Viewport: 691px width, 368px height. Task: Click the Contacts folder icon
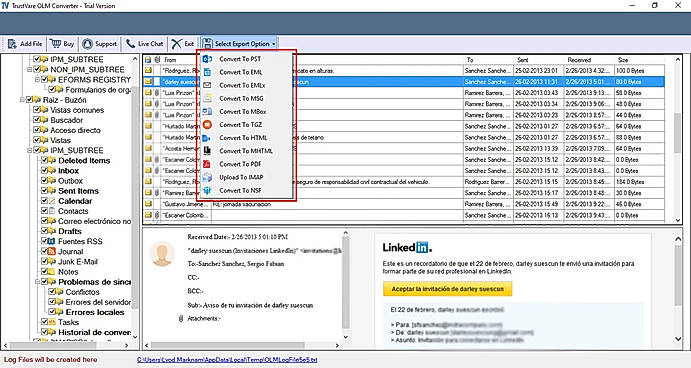pyautogui.click(x=52, y=211)
